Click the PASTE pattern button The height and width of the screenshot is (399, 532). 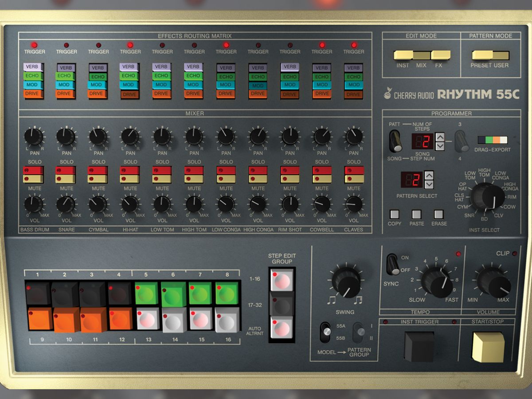click(x=416, y=215)
